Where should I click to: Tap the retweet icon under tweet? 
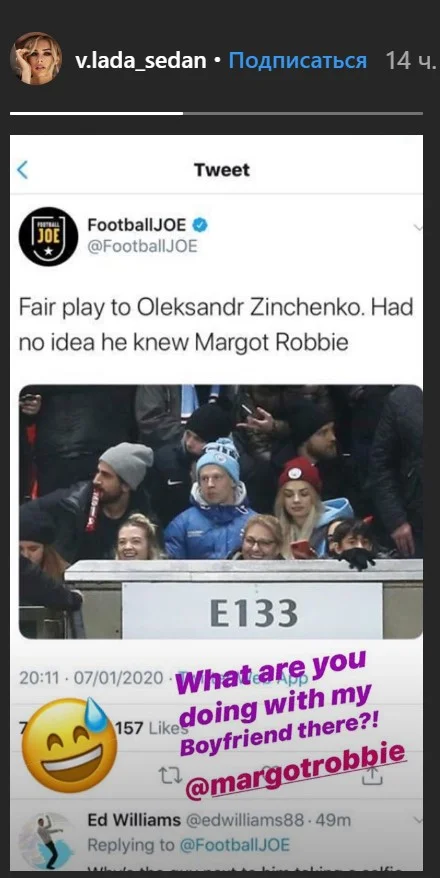169,775
